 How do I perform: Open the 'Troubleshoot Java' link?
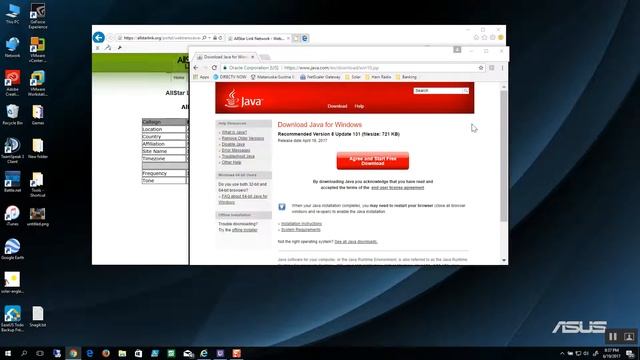point(238,156)
